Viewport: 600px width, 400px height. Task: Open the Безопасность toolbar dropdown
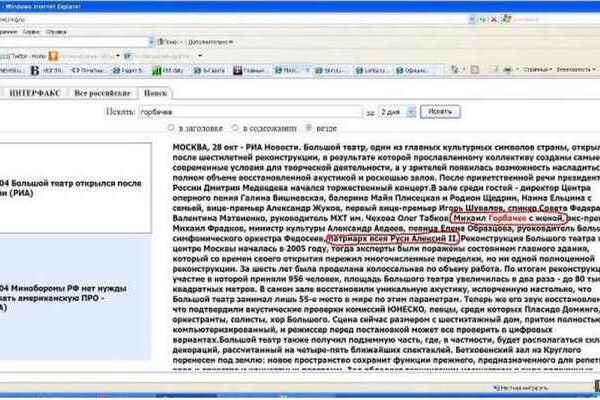click(x=576, y=70)
